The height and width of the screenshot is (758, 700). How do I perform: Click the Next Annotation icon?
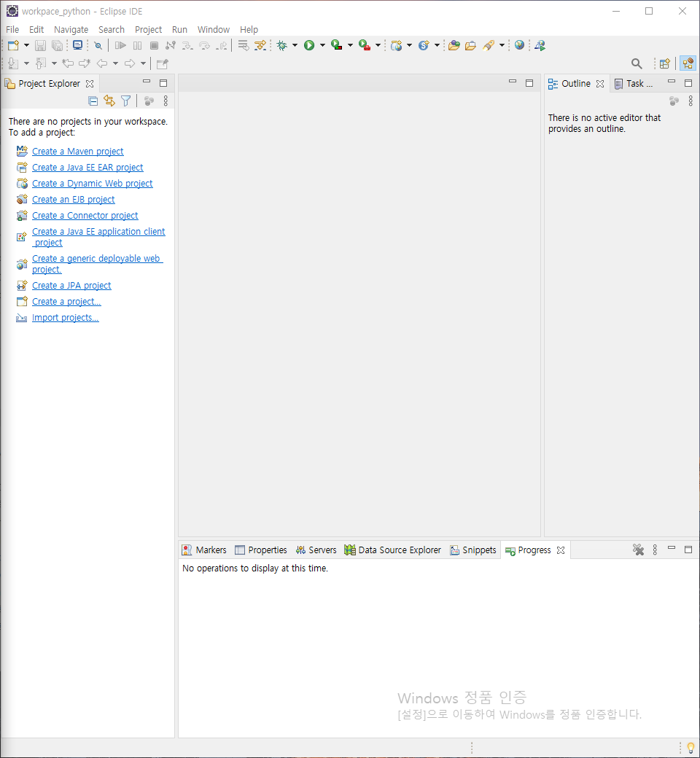click(14, 63)
